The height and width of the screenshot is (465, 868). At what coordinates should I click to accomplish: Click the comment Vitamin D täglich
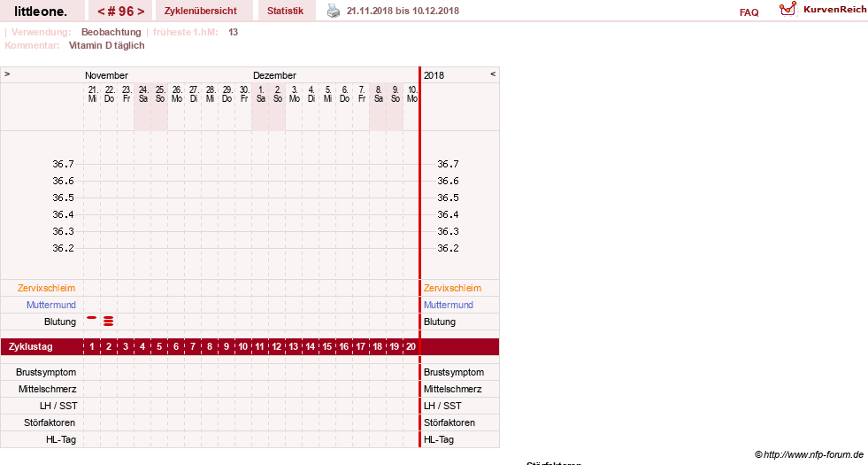(x=106, y=45)
